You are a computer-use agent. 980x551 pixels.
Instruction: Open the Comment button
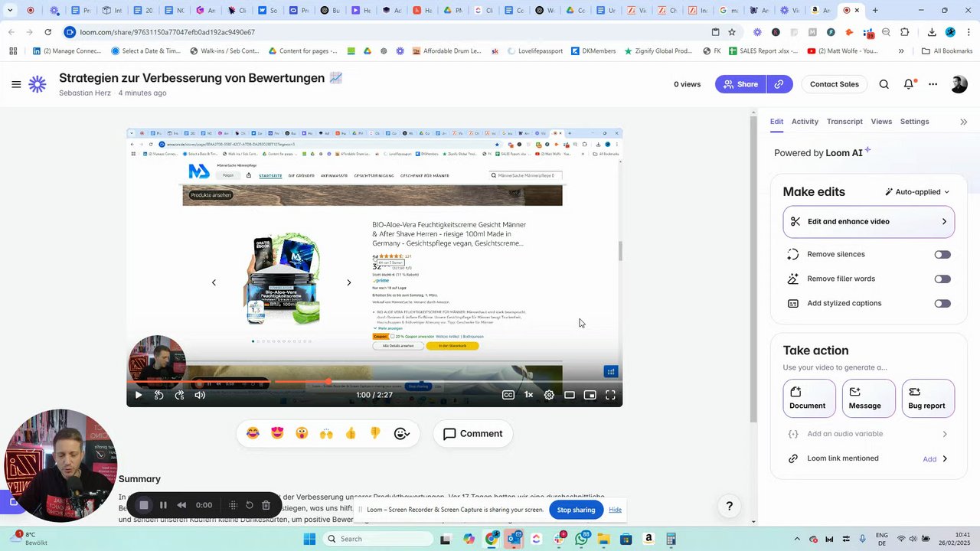tap(473, 434)
